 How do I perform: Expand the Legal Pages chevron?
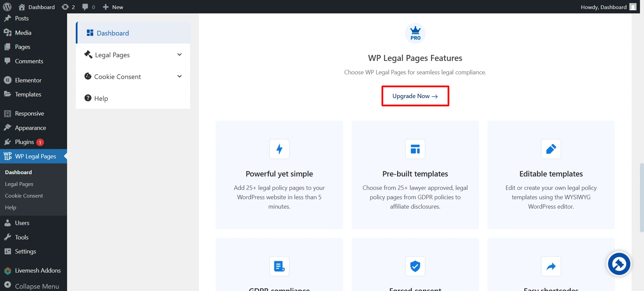click(179, 55)
